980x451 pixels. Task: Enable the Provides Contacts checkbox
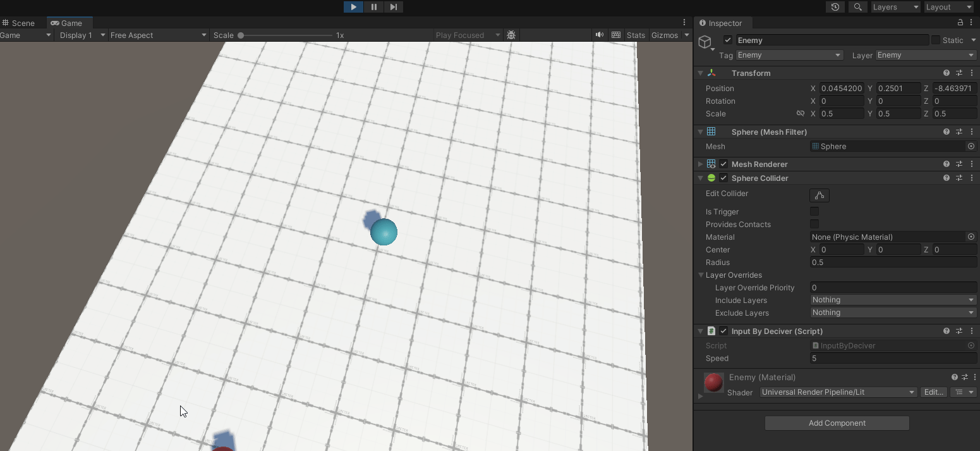(814, 225)
